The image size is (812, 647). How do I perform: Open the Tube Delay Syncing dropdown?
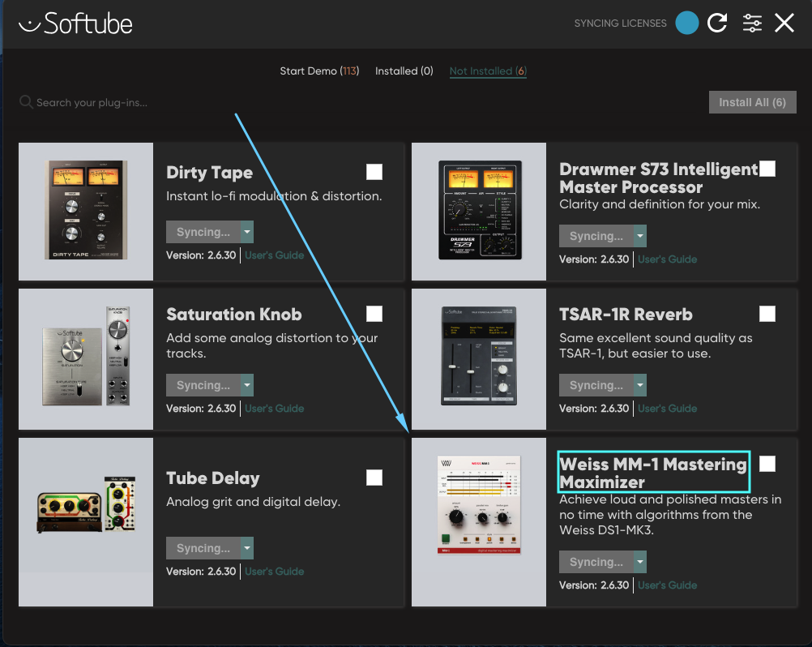247,547
